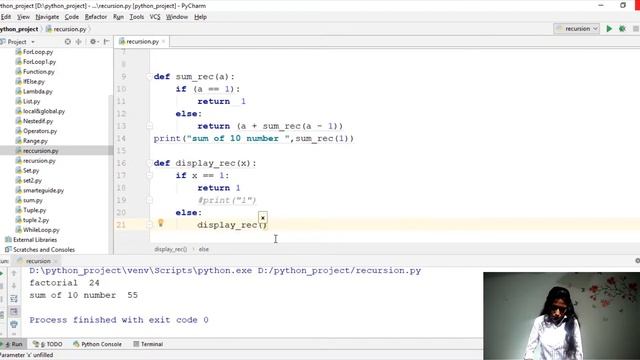Collapse sum_rec function fold marker

tap(149, 76)
